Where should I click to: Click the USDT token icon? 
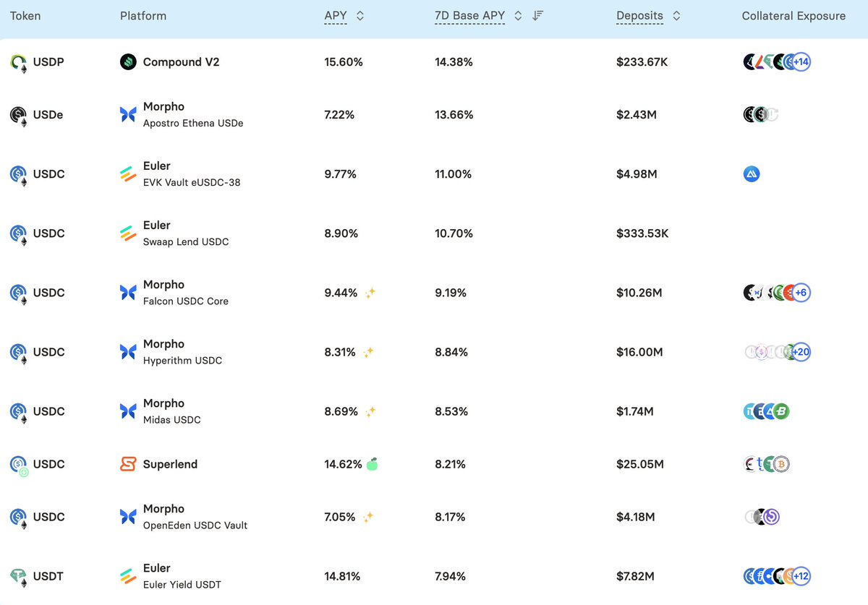19,577
